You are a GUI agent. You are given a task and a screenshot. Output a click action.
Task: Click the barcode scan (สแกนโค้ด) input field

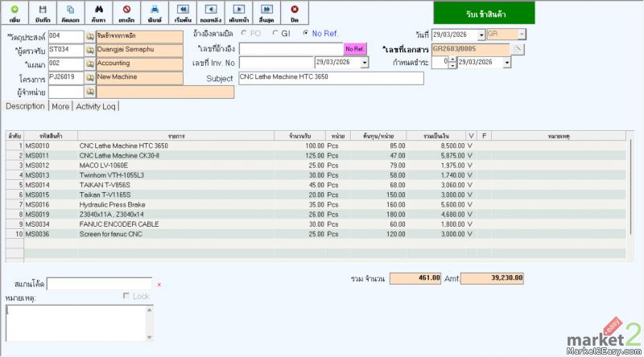click(99, 284)
